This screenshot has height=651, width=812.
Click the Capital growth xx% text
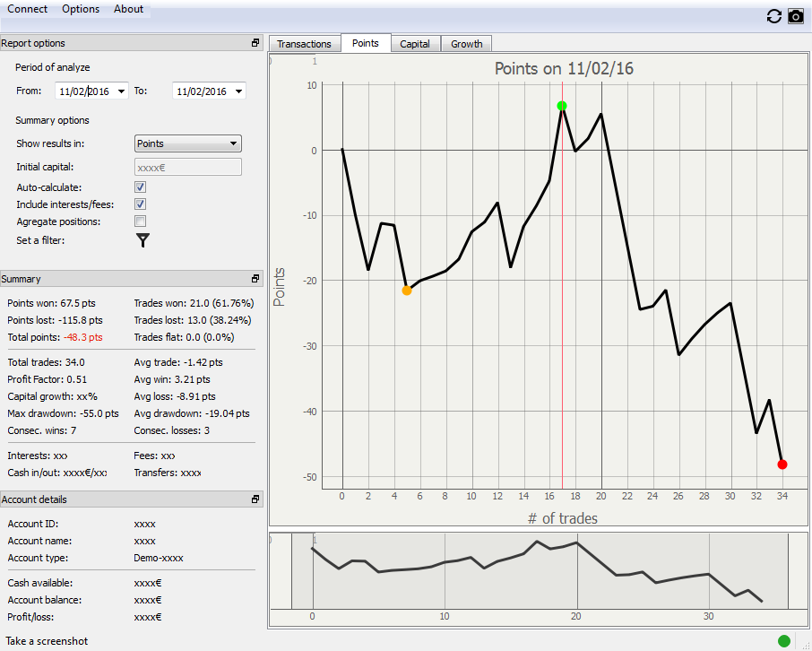(x=52, y=396)
